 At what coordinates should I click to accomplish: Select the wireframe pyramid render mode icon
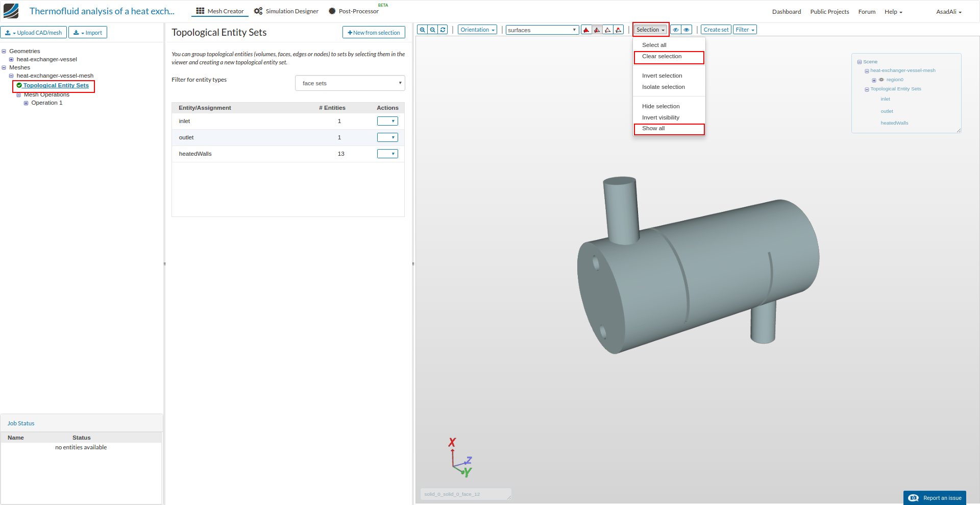pyautogui.click(x=607, y=30)
